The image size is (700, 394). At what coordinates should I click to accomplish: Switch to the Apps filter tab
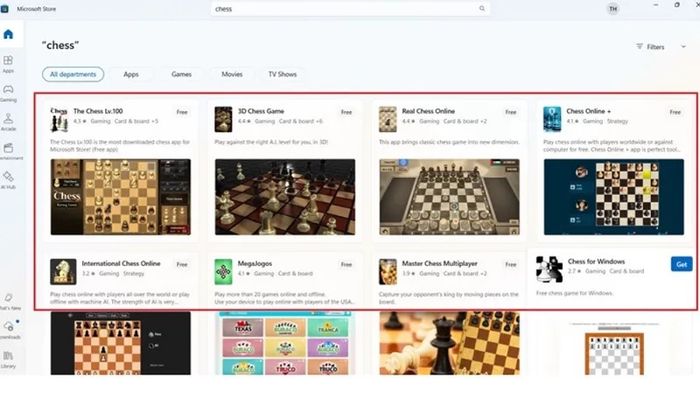[x=131, y=75]
